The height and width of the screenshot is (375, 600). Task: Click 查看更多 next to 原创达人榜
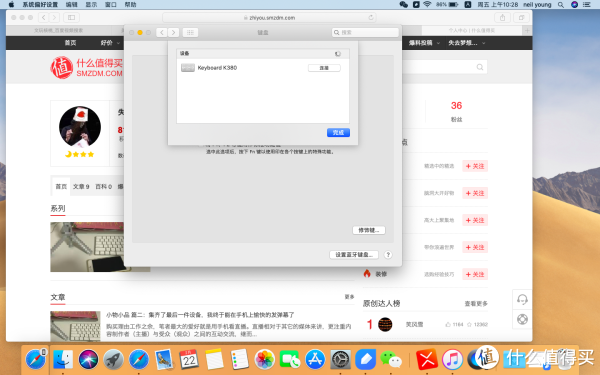[x=476, y=303]
